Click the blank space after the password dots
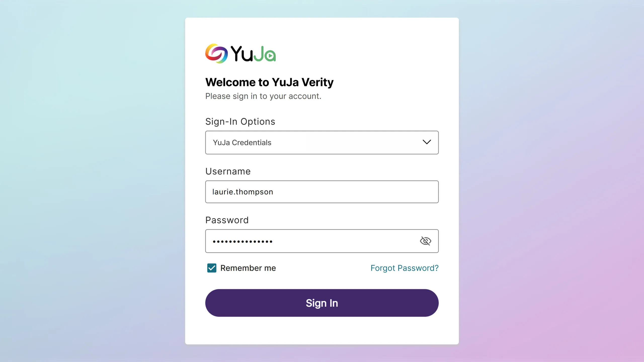The width and height of the screenshot is (644, 362). tap(345, 241)
